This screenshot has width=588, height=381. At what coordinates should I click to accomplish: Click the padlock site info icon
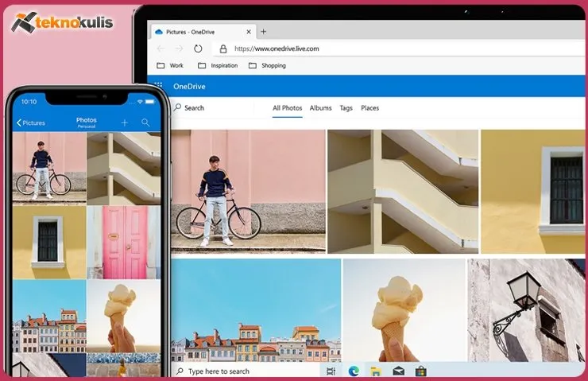pos(223,49)
